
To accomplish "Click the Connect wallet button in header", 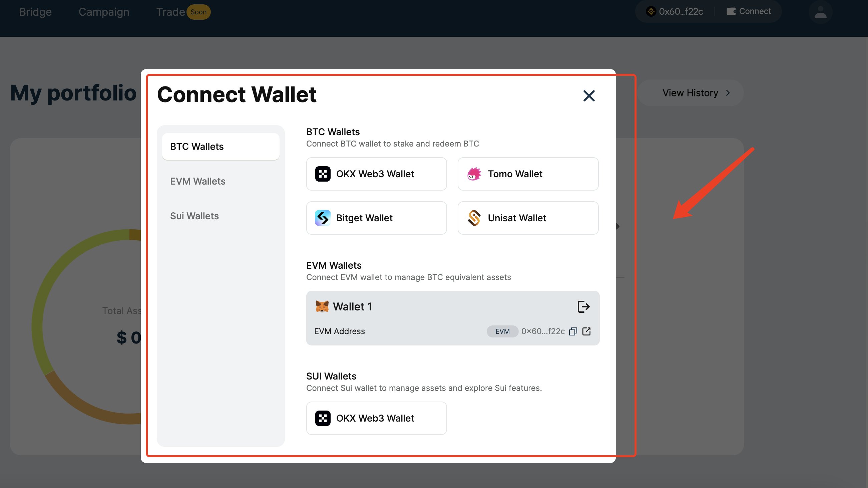I will (x=749, y=11).
